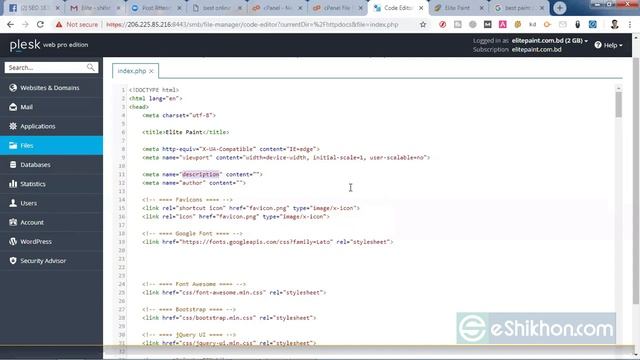The height and width of the screenshot is (360, 640).
Task: Click the Font Awesome comment line
Action: pyautogui.click(x=194, y=284)
